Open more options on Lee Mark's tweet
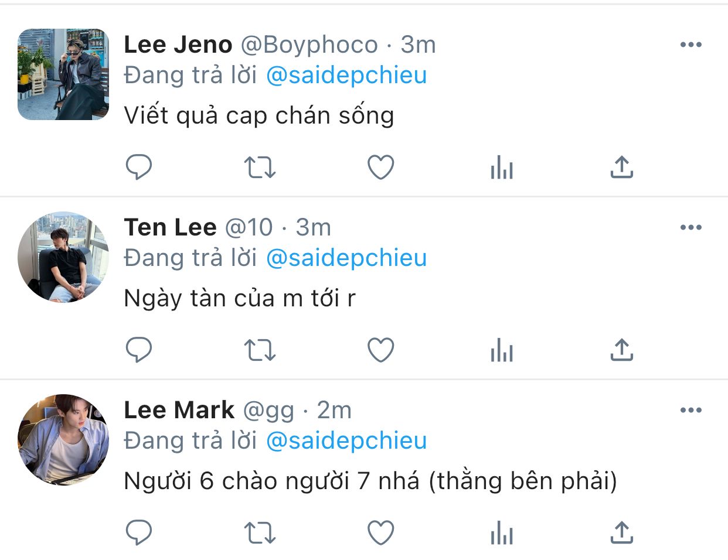Image resolution: width=728 pixels, height=560 pixels. 691,410
